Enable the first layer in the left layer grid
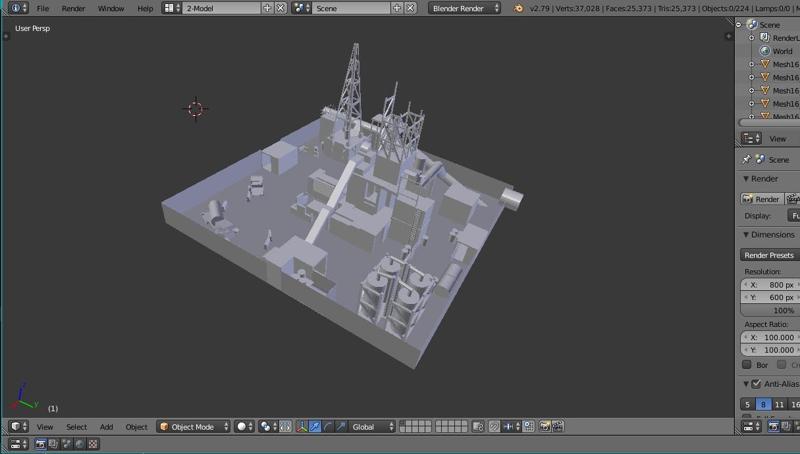Screen dimensions: 800x454 pos(403,423)
